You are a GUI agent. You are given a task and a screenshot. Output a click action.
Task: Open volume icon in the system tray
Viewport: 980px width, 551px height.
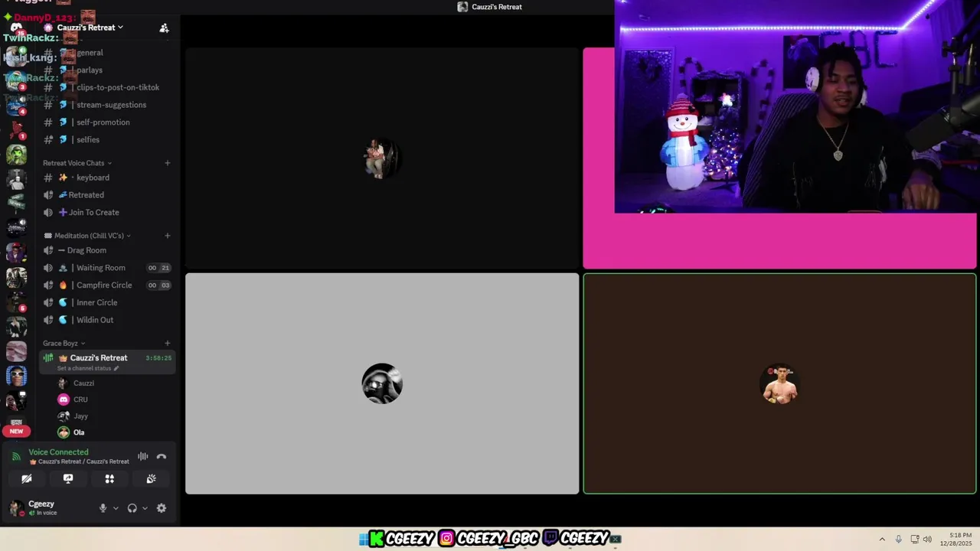coord(927,539)
